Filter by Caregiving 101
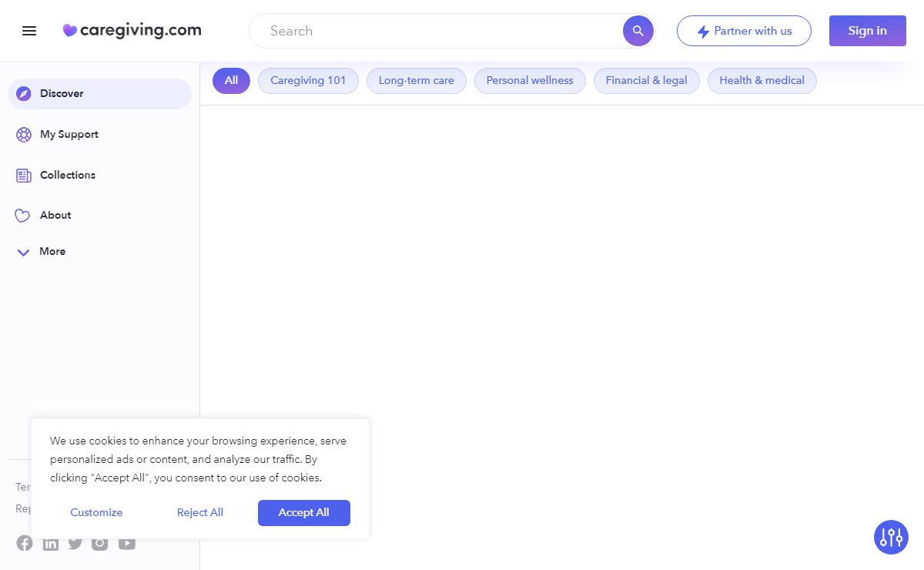 pos(308,81)
